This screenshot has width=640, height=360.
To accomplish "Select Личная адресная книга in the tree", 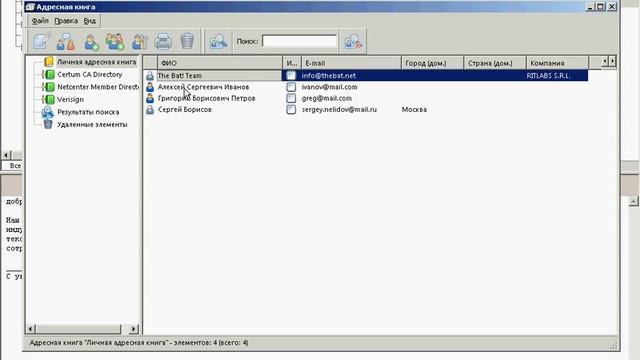I will tap(96, 62).
